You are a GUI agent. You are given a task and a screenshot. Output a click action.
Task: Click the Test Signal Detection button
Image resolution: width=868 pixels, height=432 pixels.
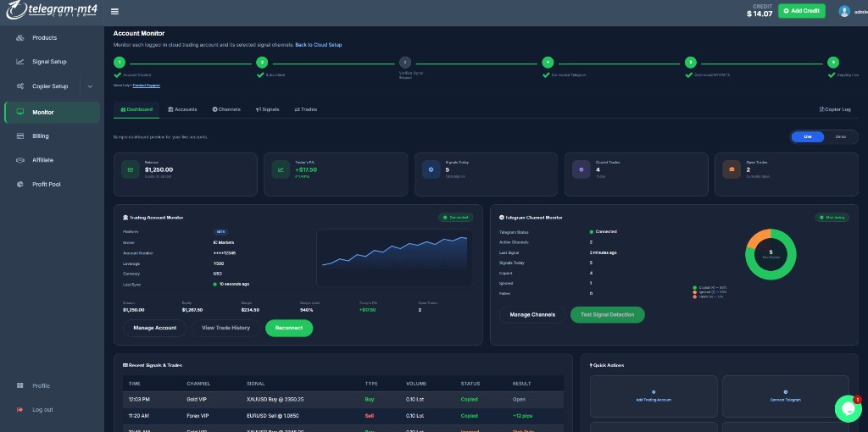[607, 315]
